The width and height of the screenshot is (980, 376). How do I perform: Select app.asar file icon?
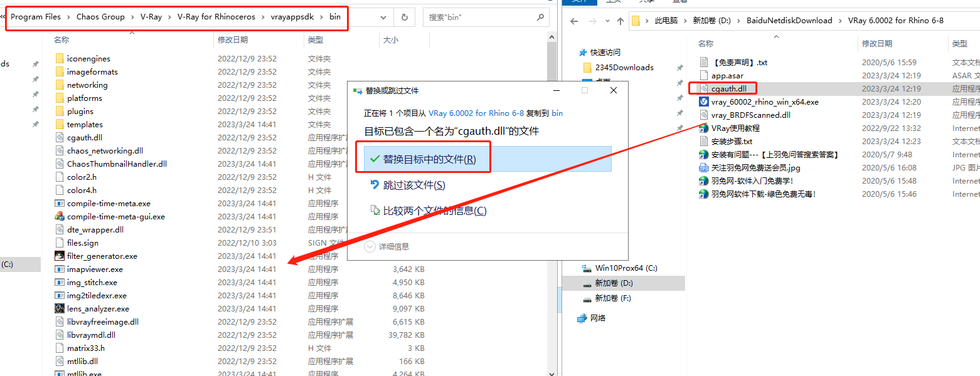(704, 75)
